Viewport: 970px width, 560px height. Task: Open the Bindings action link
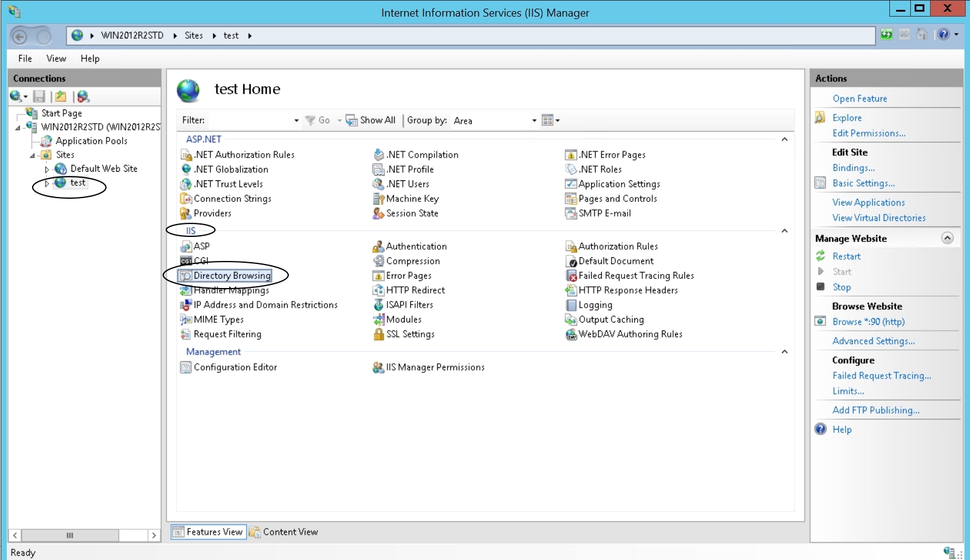[x=854, y=168]
